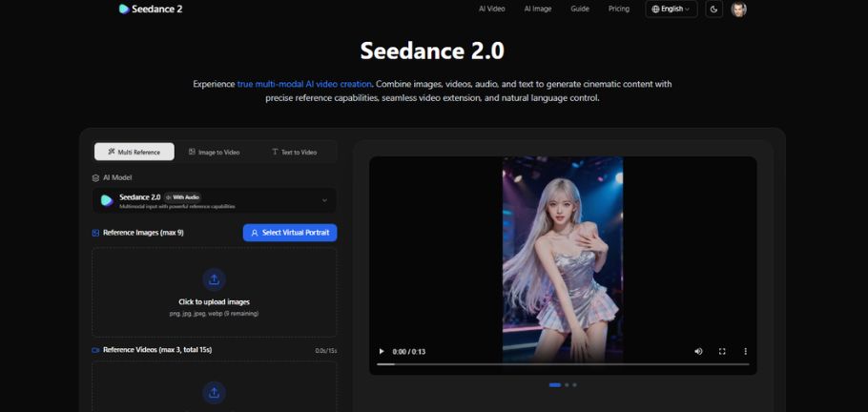
Task: Click the Seedance 2 logo icon
Action: [x=124, y=9]
